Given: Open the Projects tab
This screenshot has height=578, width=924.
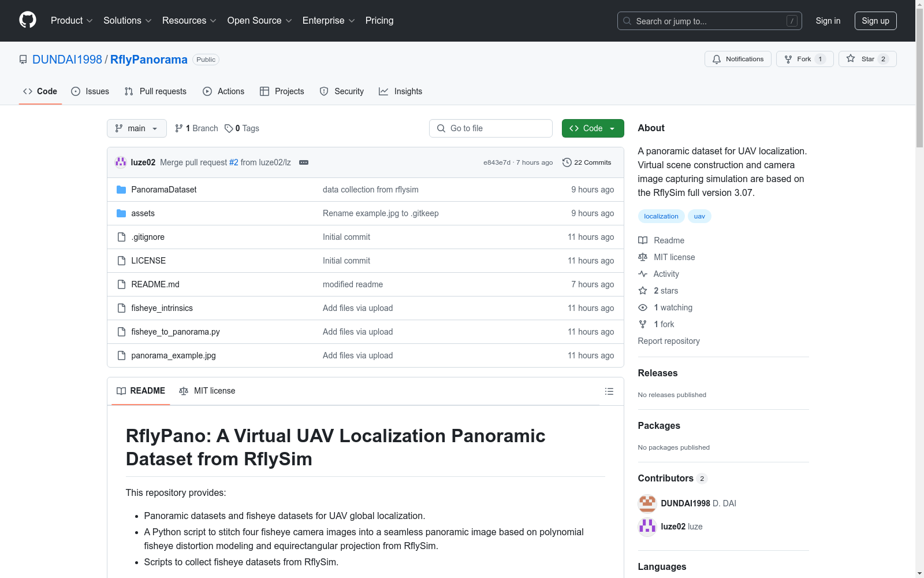Looking at the screenshot, I should 282,91.
